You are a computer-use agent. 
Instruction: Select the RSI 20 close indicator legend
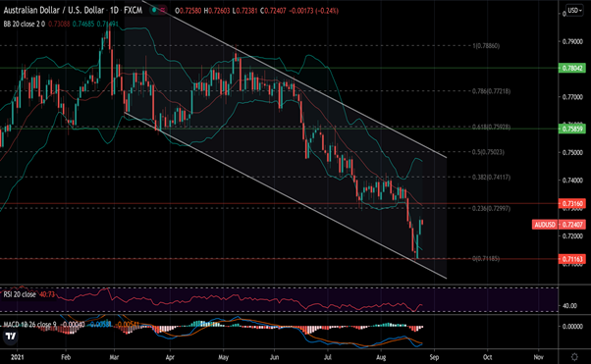point(20,294)
